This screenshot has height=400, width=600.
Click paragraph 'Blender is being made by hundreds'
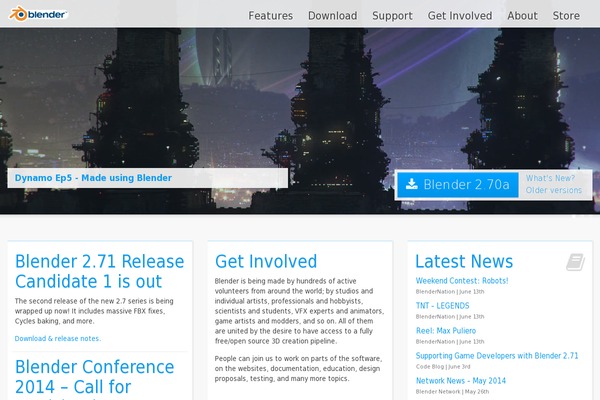coord(299,311)
